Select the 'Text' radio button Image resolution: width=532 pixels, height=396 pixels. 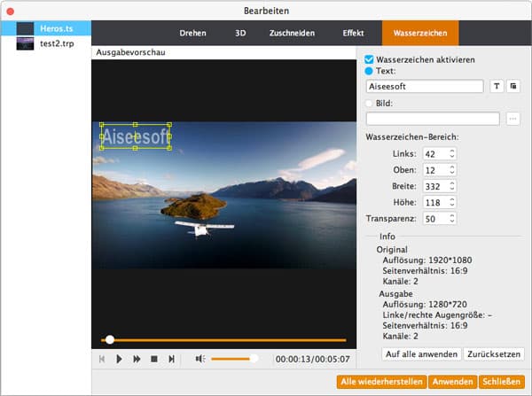(370, 70)
